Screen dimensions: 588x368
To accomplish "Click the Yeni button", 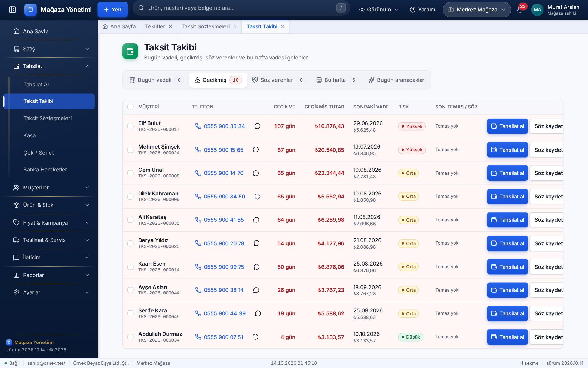I will [x=113, y=10].
